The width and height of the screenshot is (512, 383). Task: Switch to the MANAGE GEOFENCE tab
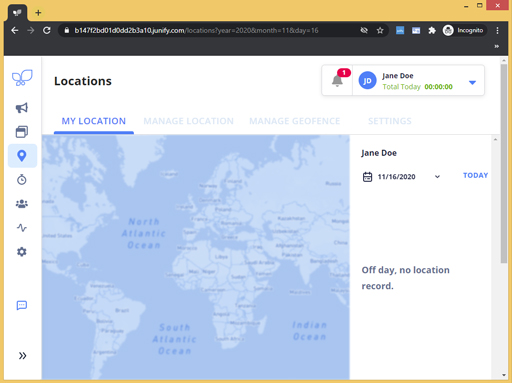point(295,121)
